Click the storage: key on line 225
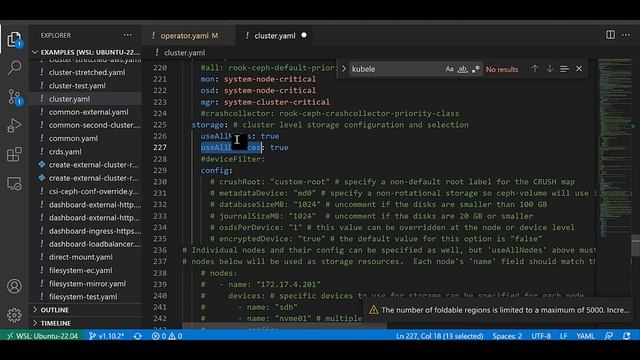Viewport: 640px width, 360px height. pos(208,124)
